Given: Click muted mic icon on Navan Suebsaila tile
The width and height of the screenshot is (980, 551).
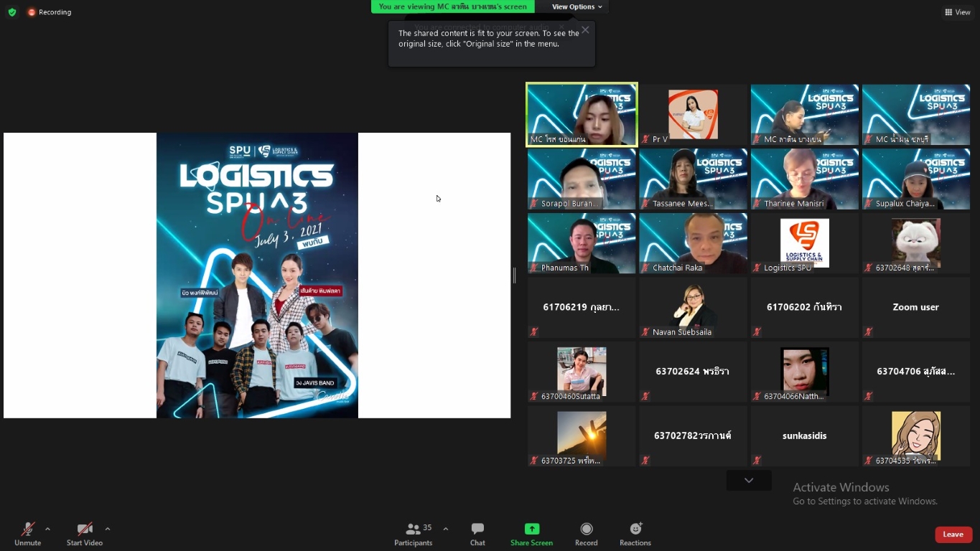Looking at the screenshot, I should [645, 332].
